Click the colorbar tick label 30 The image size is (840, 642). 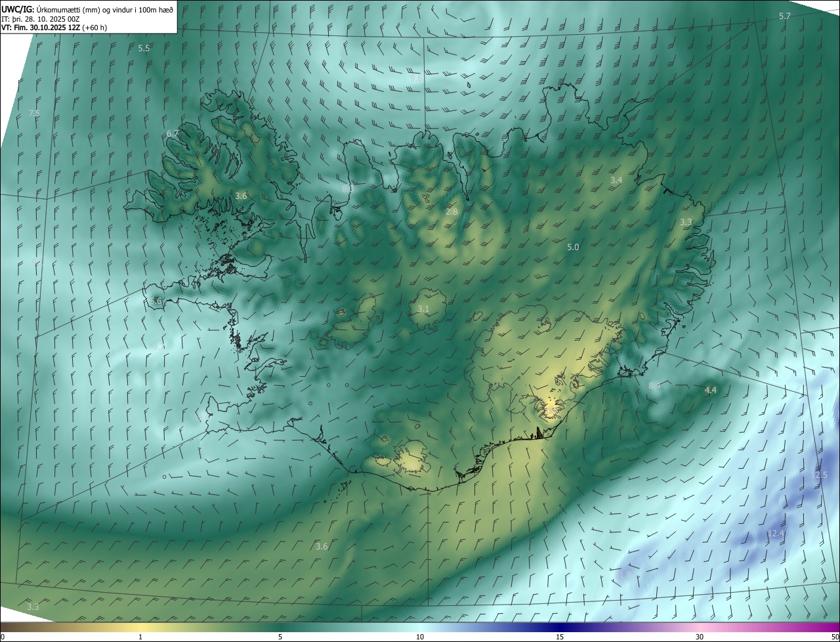(700, 637)
